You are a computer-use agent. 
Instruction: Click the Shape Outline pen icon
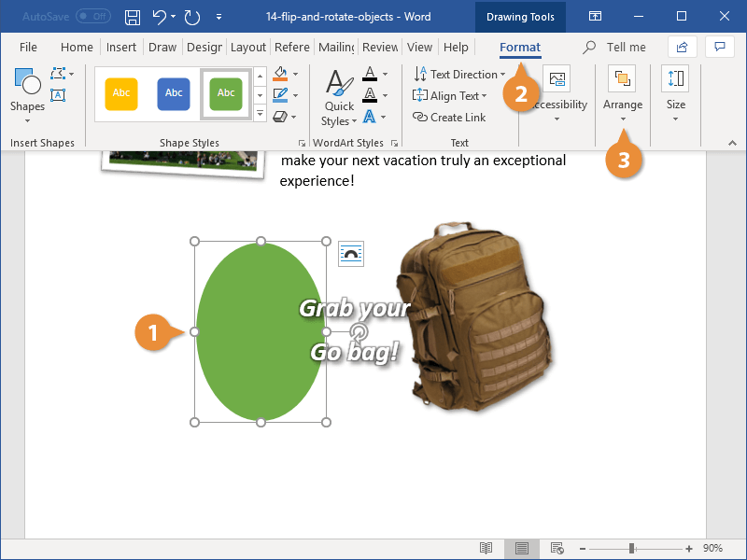click(x=280, y=95)
